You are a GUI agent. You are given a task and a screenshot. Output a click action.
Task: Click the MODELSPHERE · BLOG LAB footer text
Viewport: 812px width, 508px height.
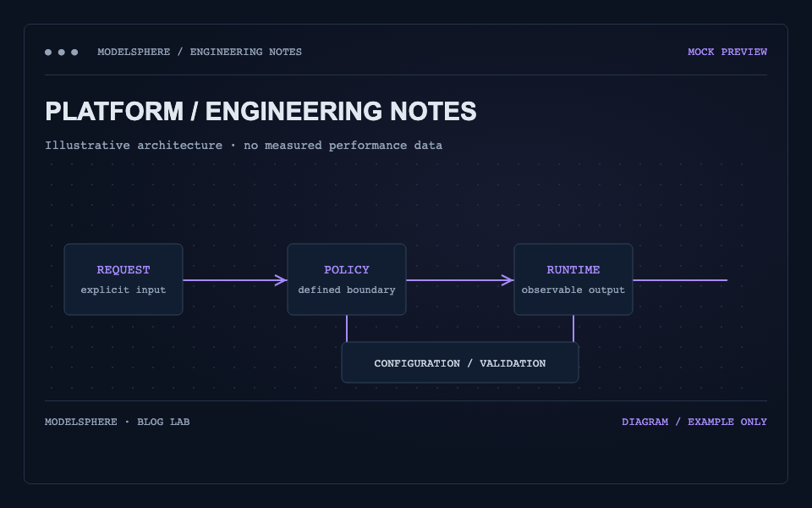coord(117,422)
